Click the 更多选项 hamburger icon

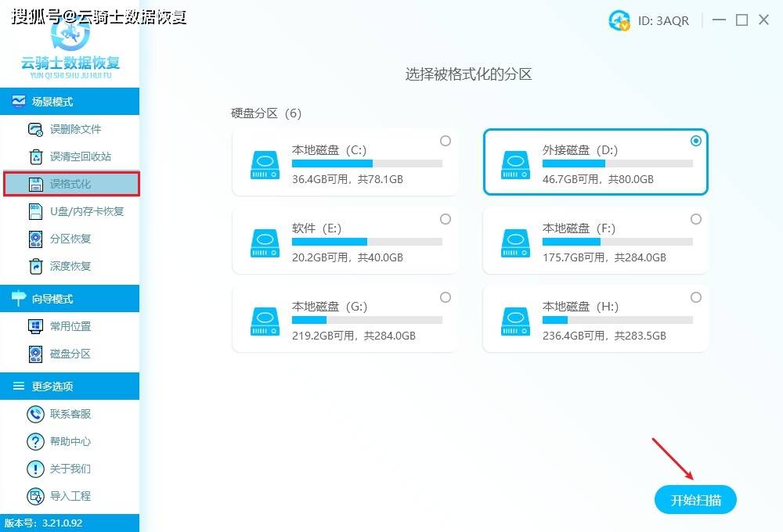(x=19, y=386)
